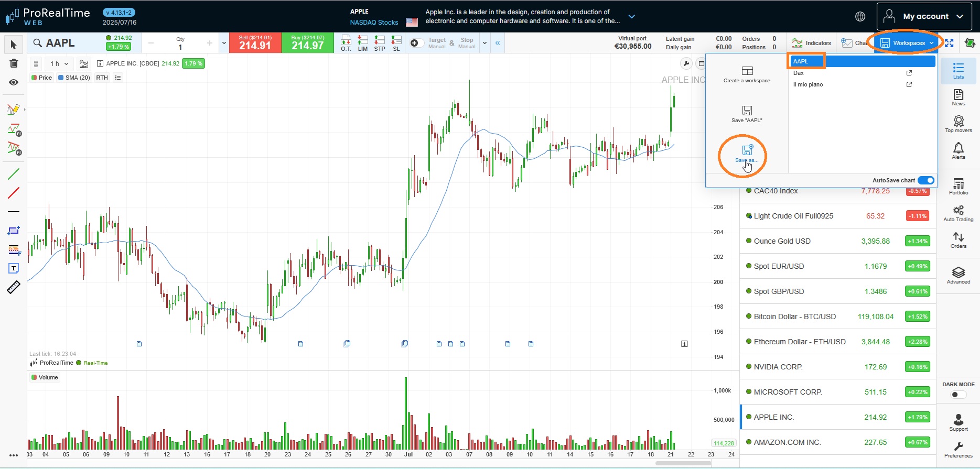Select the blue rectangle drawing tool
The image size is (980, 469).
[14, 231]
